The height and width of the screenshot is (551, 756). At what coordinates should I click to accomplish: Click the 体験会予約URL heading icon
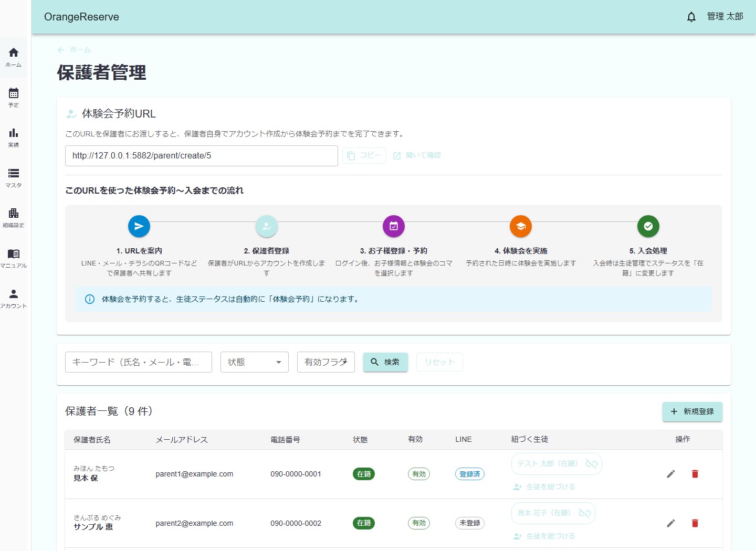point(71,114)
